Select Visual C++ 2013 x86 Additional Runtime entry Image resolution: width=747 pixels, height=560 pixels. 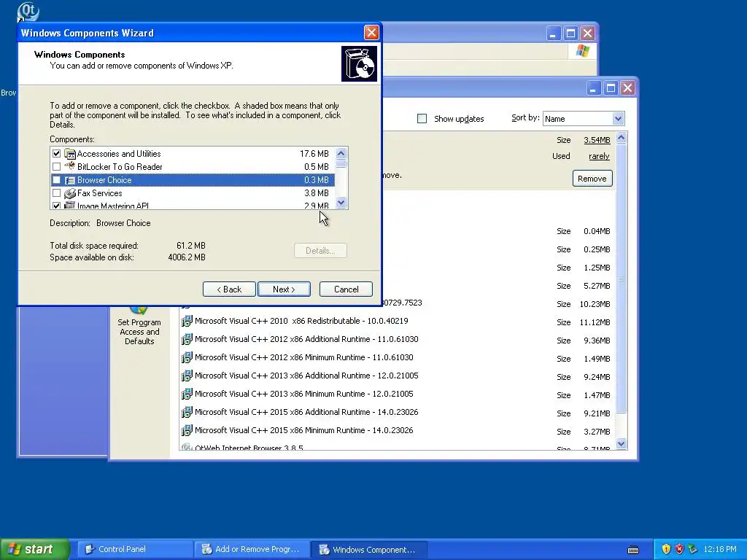306,376
